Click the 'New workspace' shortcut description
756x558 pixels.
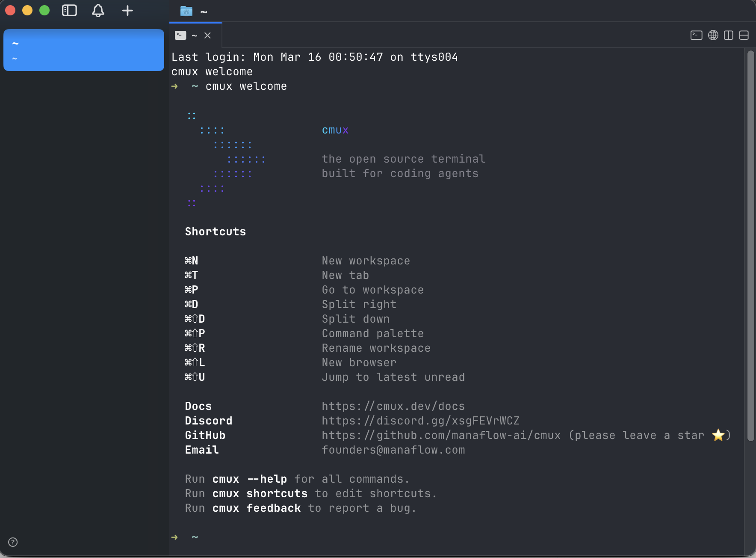(x=366, y=261)
